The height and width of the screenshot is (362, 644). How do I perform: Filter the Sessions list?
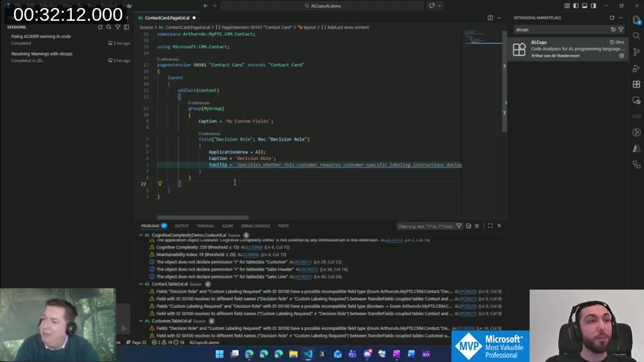(x=117, y=27)
